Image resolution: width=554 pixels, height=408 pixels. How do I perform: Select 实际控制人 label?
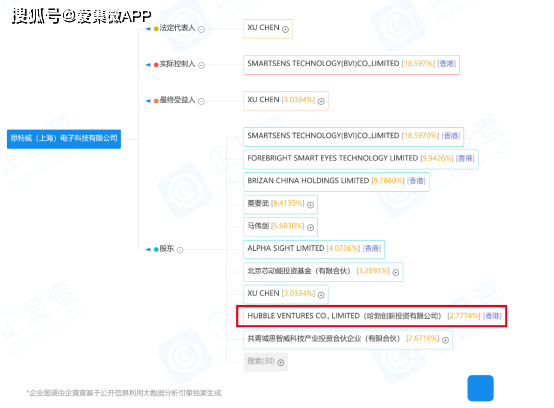(x=177, y=64)
